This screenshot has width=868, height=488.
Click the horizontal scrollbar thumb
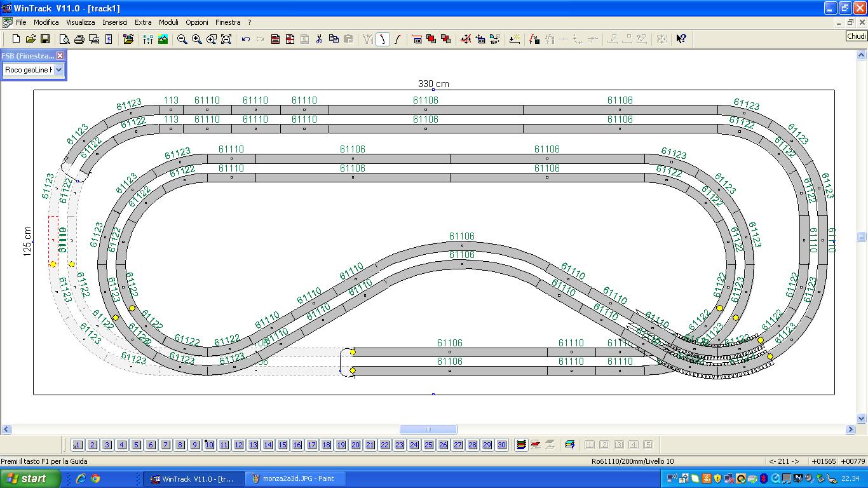pyautogui.click(x=428, y=430)
